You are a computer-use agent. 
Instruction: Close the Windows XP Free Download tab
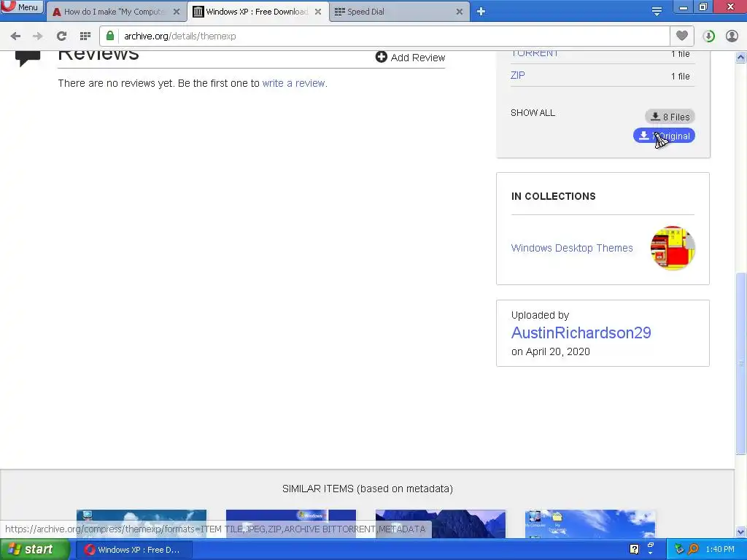pos(318,12)
